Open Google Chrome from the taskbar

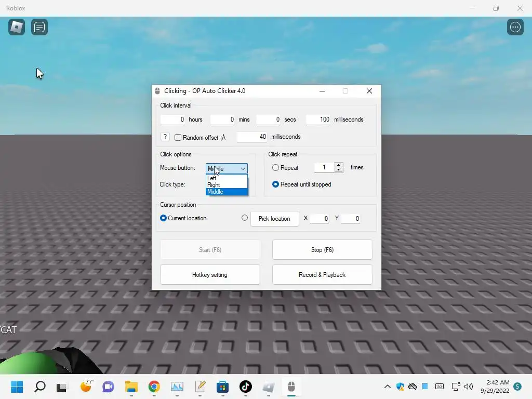154,387
